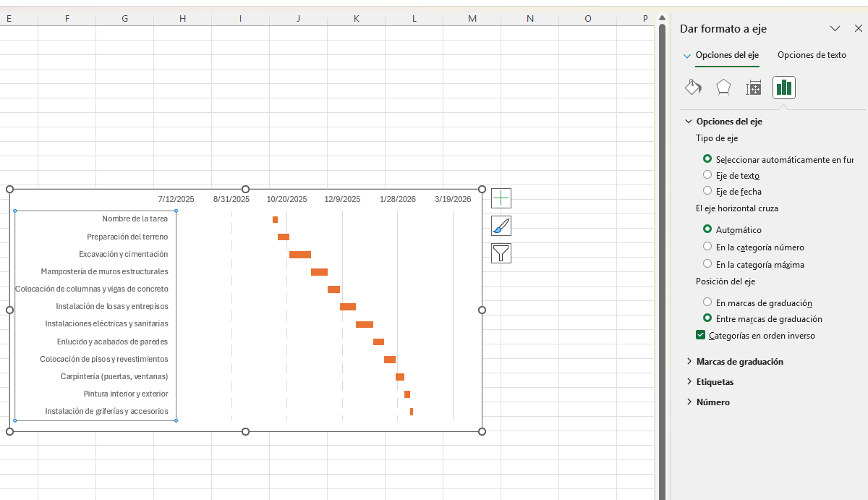868x500 pixels.
Task: Select the Opciones del eje tab
Action: [x=726, y=55]
